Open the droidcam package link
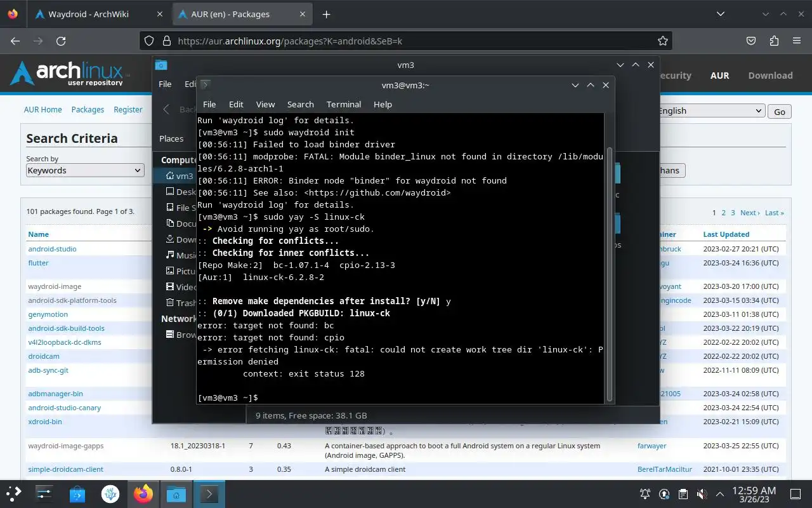The height and width of the screenshot is (508, 812). 44,356
